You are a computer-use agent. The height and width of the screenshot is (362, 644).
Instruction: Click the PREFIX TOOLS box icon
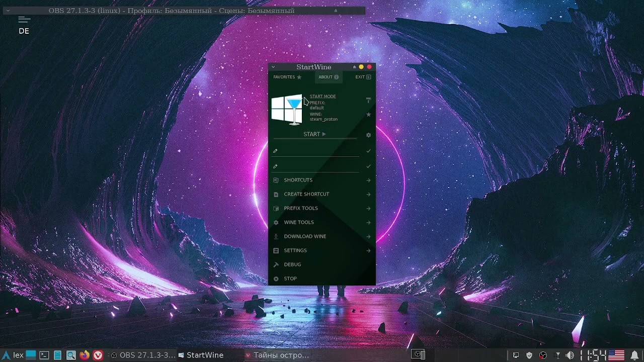pos(276,208)
